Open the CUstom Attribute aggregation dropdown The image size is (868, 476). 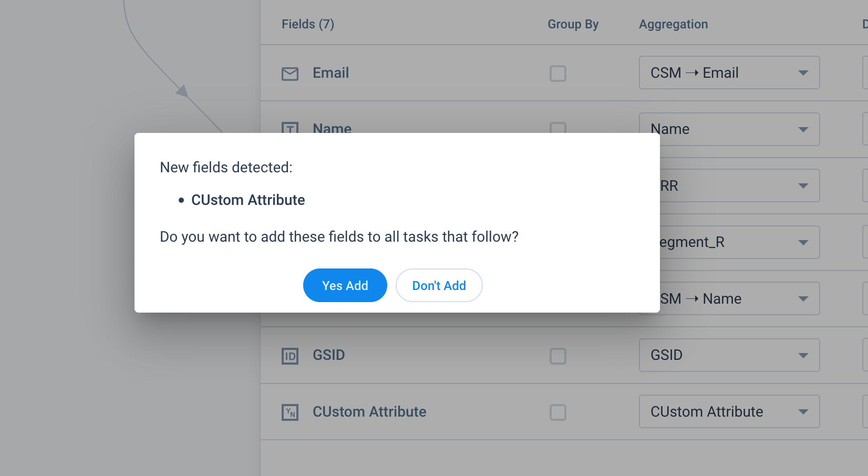(x=729, y=411)
